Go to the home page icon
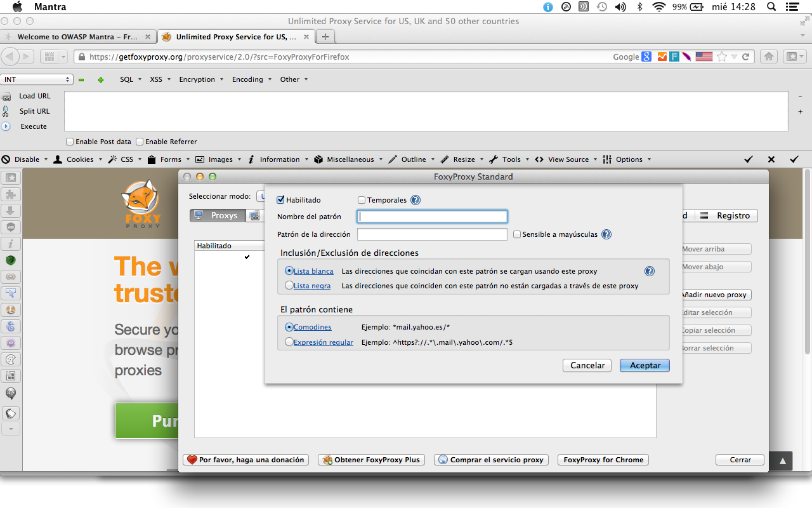812x508 pixels. tap(769, 57)
